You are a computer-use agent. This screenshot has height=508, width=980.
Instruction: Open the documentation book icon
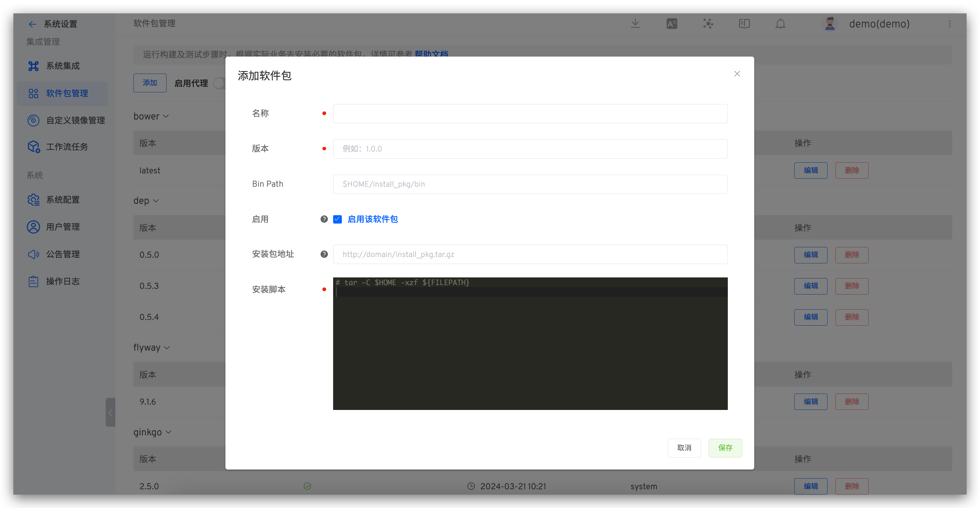tap(744, 23)
